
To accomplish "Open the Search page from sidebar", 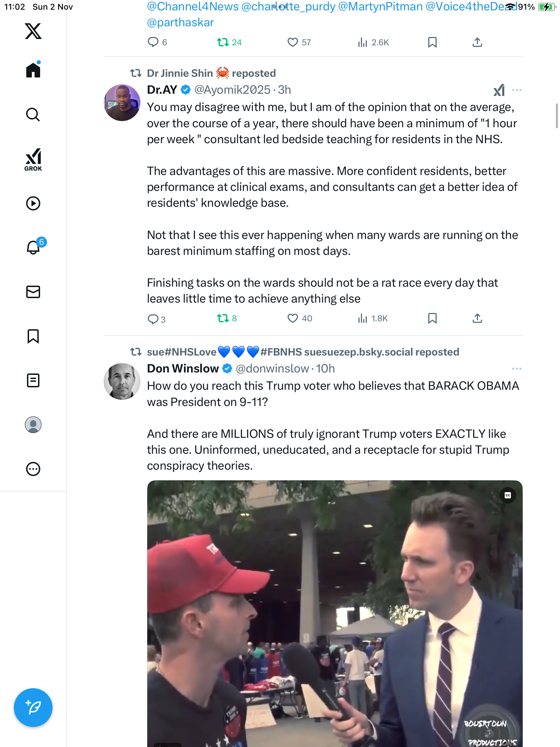I will click(33, 114).
